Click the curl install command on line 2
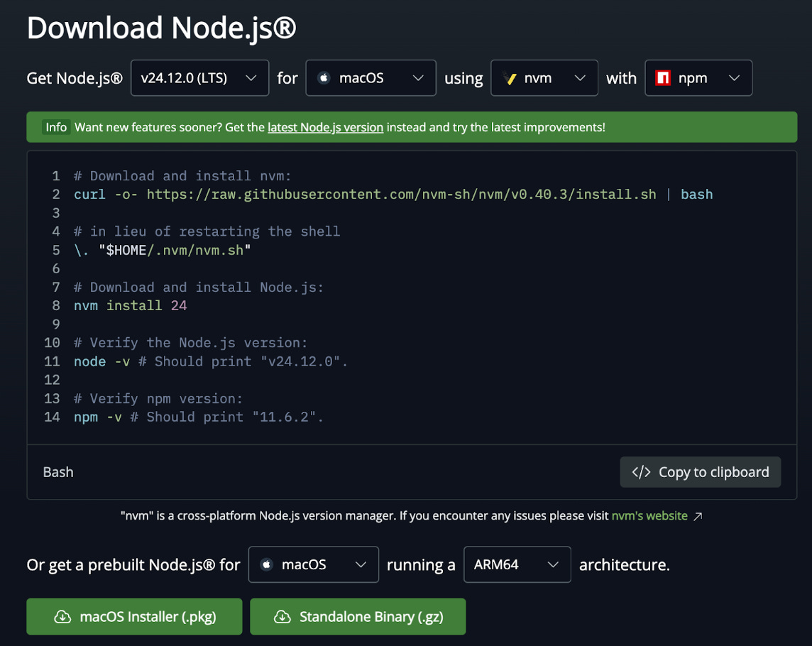812x646 pixels. pos(393,195)
